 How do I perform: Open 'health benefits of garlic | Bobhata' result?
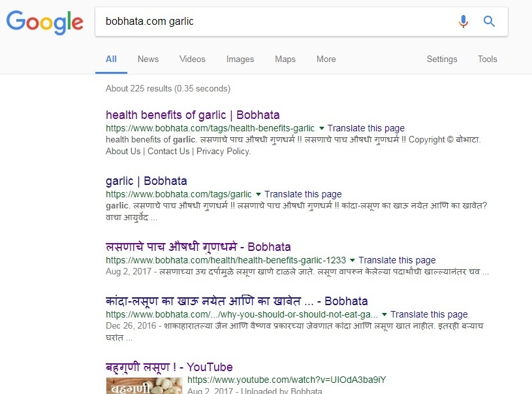(193, 115)
